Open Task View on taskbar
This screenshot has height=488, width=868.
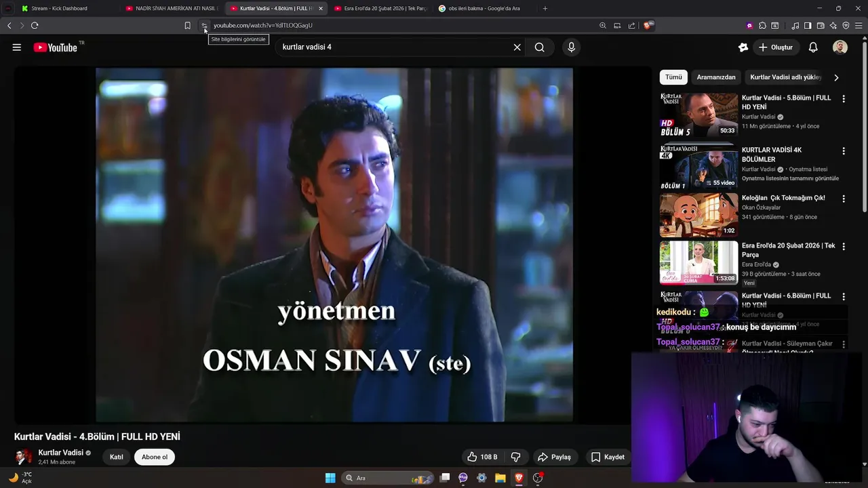click(x=445, y=478)
